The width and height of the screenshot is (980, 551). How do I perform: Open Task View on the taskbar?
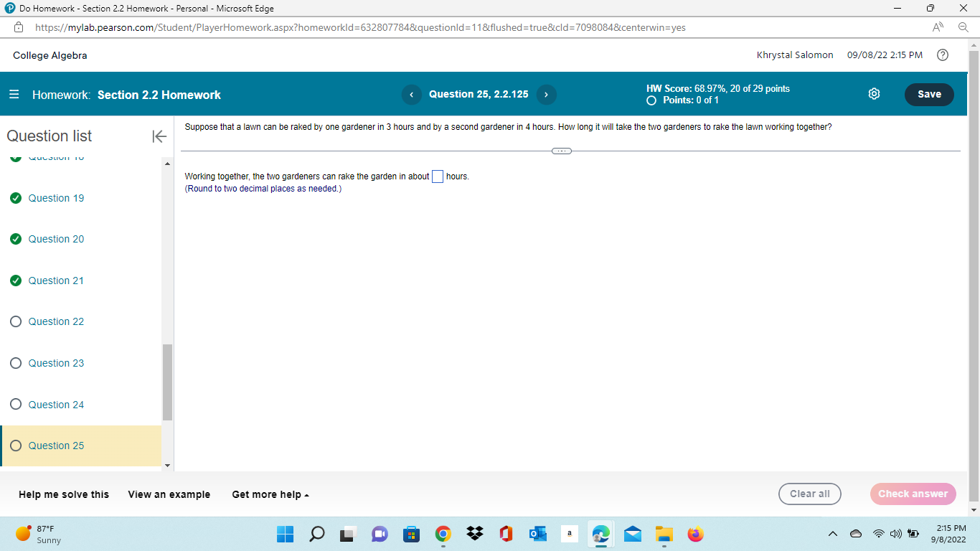(347, 534)
